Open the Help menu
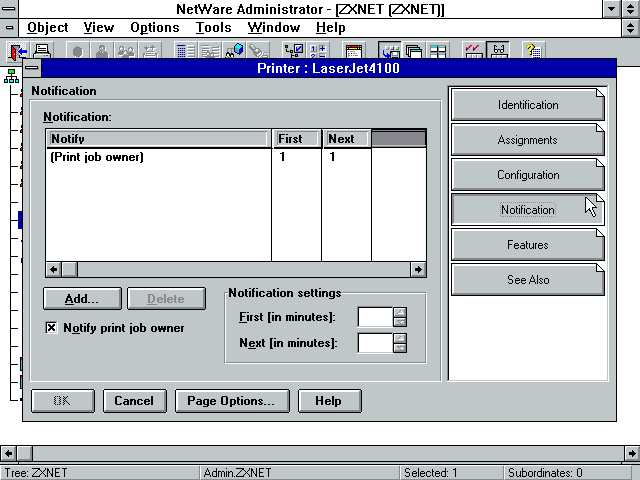640x480 pixels. click(331, 28)
